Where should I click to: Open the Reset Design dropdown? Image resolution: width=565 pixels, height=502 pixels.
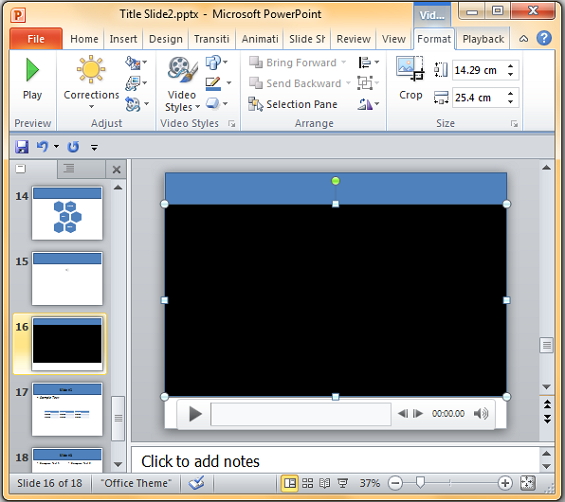tap(136, 104)
